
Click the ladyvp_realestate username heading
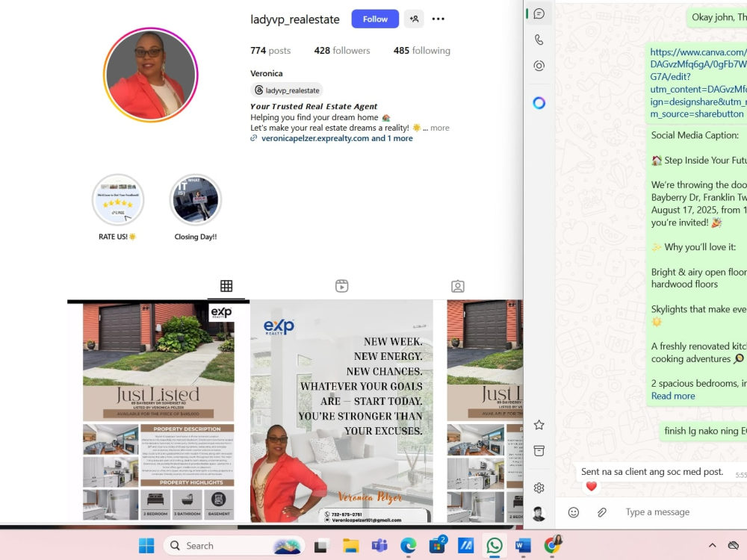coord(295,19)
